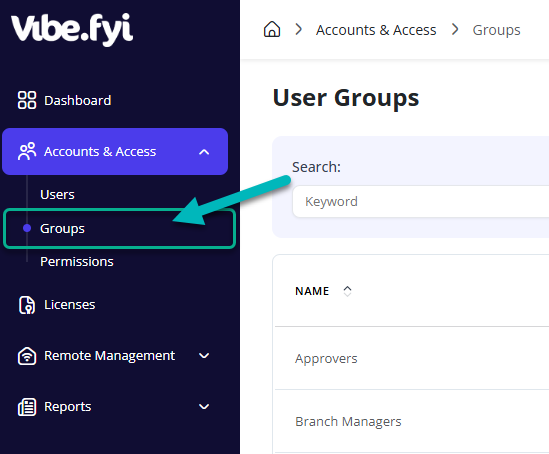Sort the table by NAME arrows
Screen dimensions: 549x454
(x=347, y=291)
